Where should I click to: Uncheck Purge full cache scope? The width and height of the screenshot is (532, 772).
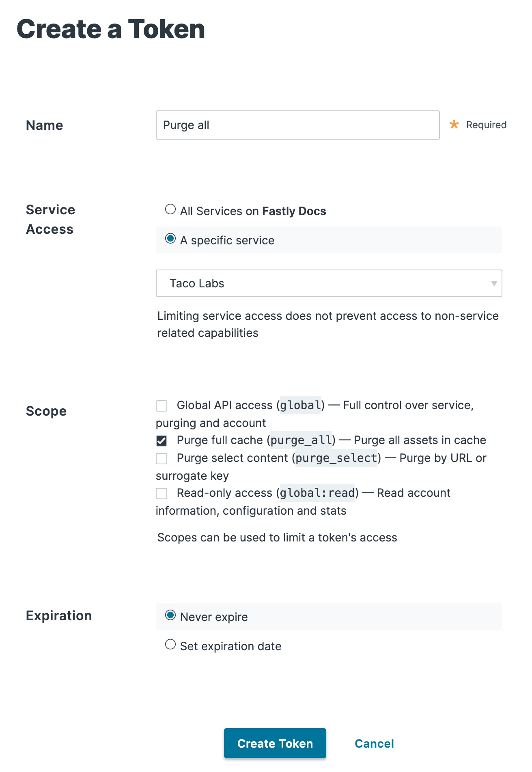(162, 440)
